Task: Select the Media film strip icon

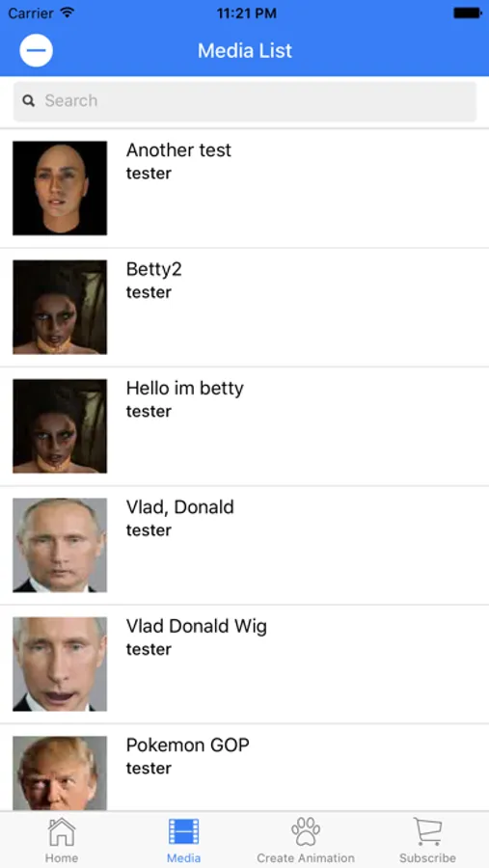Action: (184, 831)
